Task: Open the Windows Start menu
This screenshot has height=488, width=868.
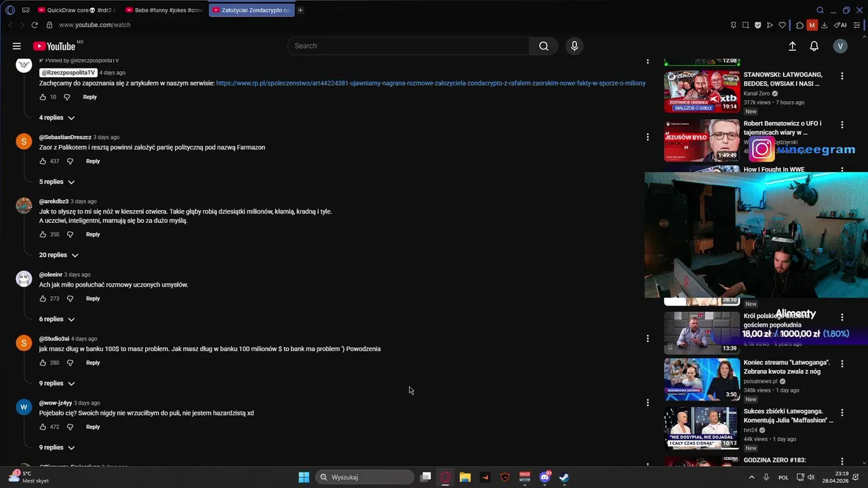Action: click(x=304, y=477)
